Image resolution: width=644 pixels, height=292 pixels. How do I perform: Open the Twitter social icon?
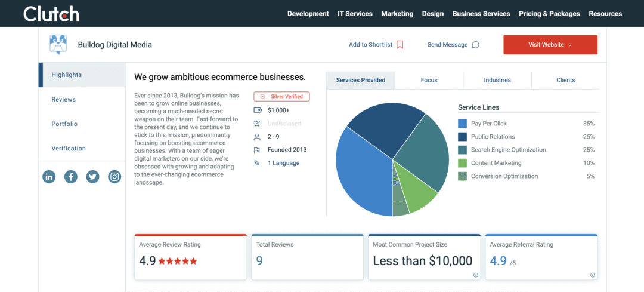(x=93, y=177)
